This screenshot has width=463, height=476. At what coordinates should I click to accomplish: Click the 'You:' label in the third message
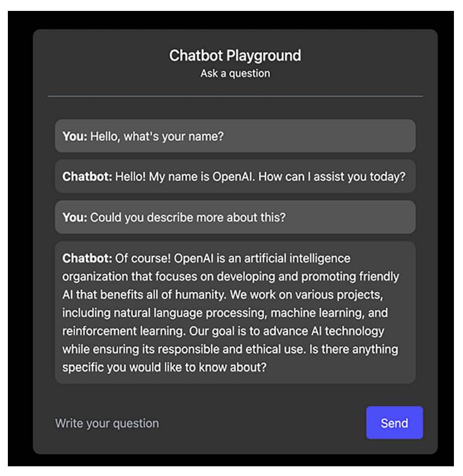(75, 217)
